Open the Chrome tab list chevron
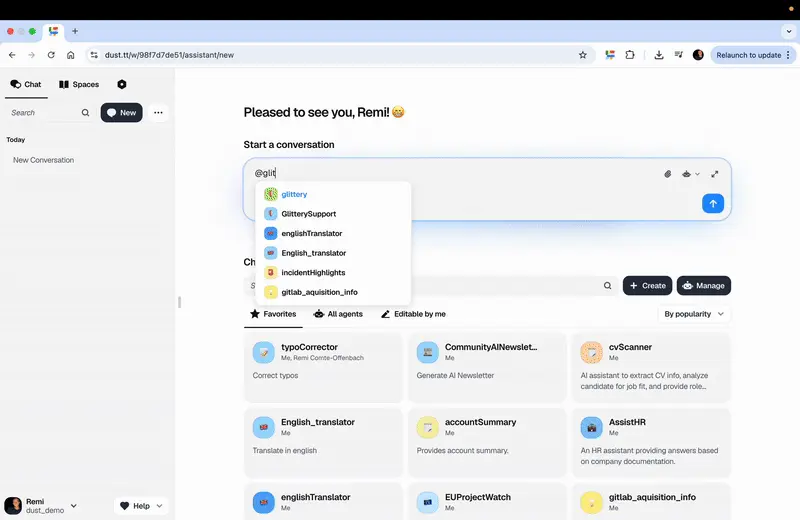 pos(789,31)
